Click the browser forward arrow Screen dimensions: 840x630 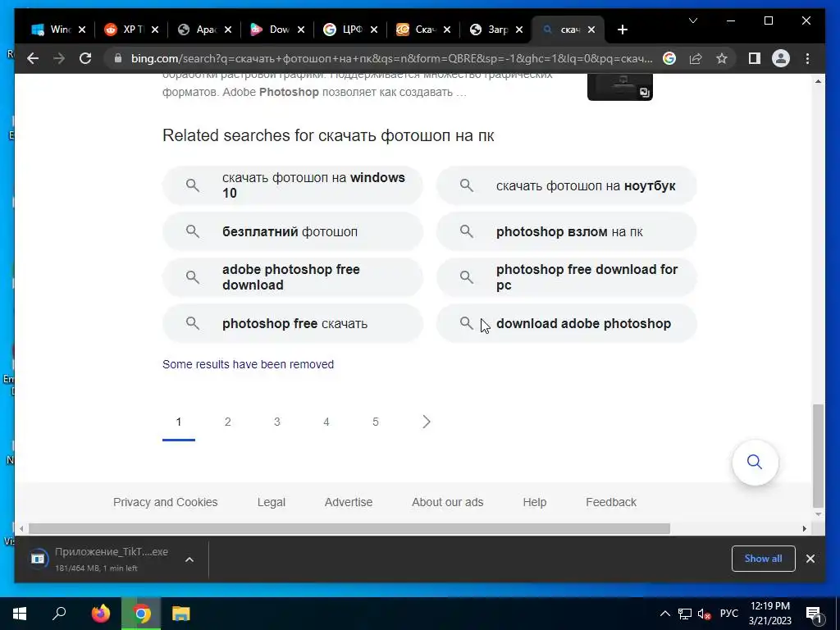click(x=59, y=58)
